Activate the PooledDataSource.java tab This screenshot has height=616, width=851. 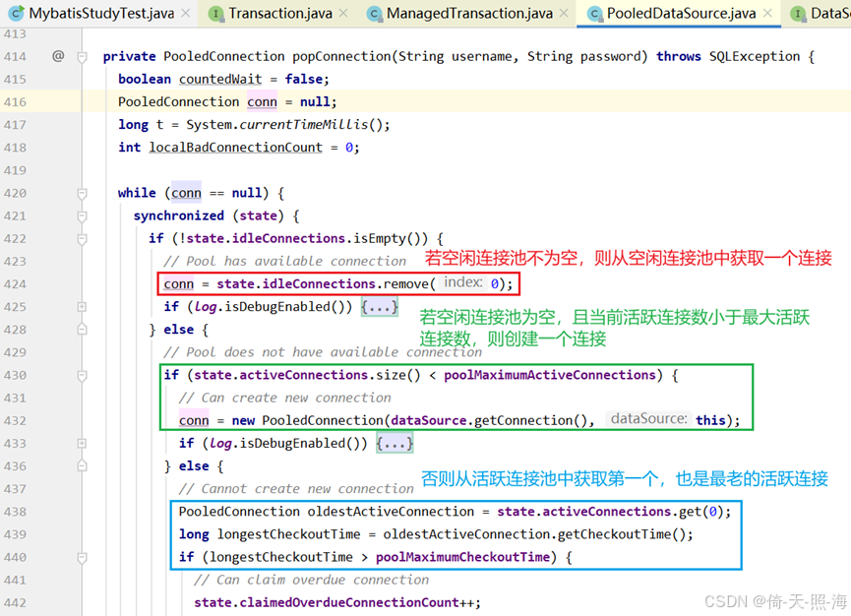tap(681, 13)
